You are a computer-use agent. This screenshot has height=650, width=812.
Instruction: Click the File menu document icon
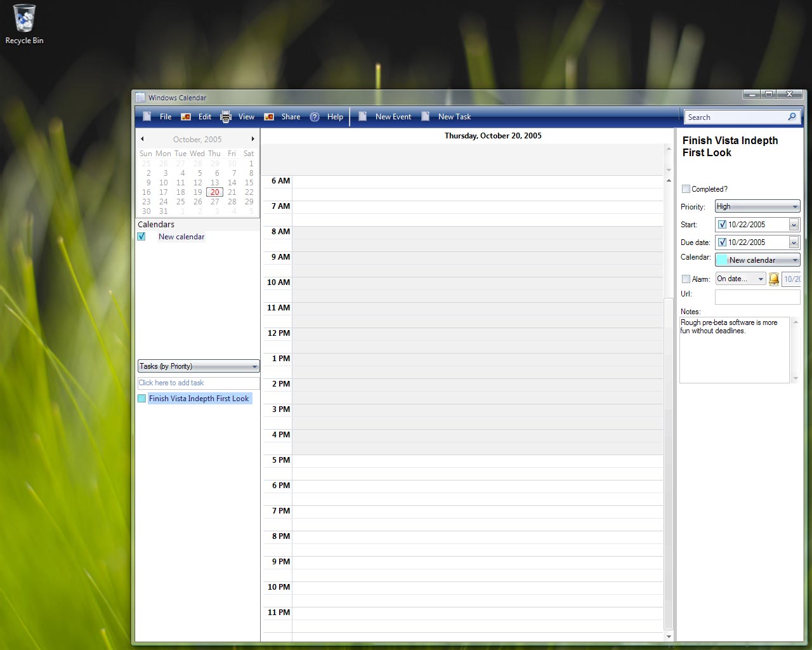pos(147,116)
